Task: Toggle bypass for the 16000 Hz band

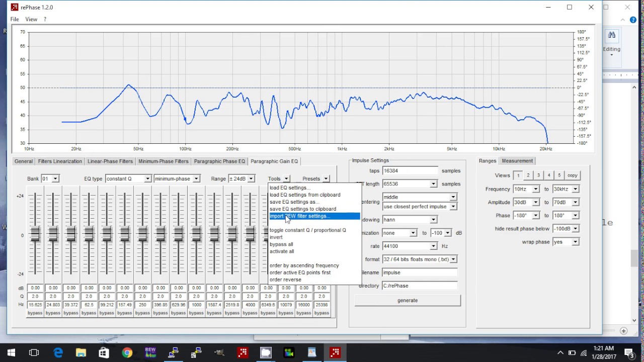Action: pyautogui.click(x=304, y=313)
